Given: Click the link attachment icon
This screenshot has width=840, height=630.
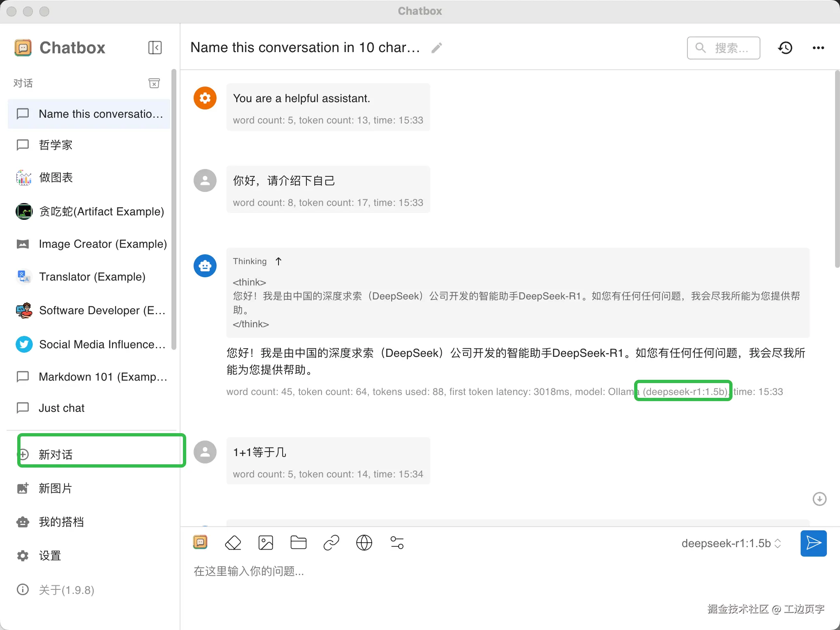Looking at the screenshot, I should 331,543.
